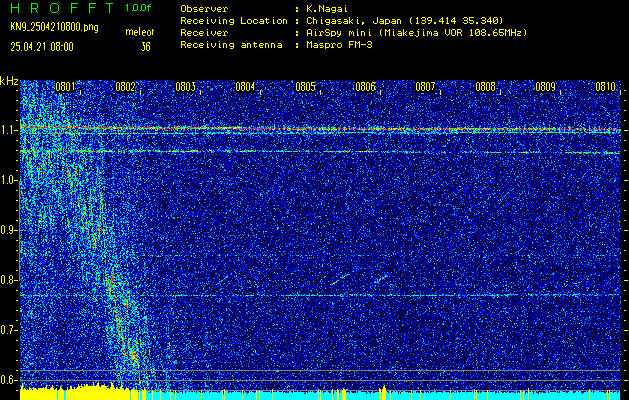Click the Observer field label
This screenshot has width=629, height=400.
[x=204, y=9]
